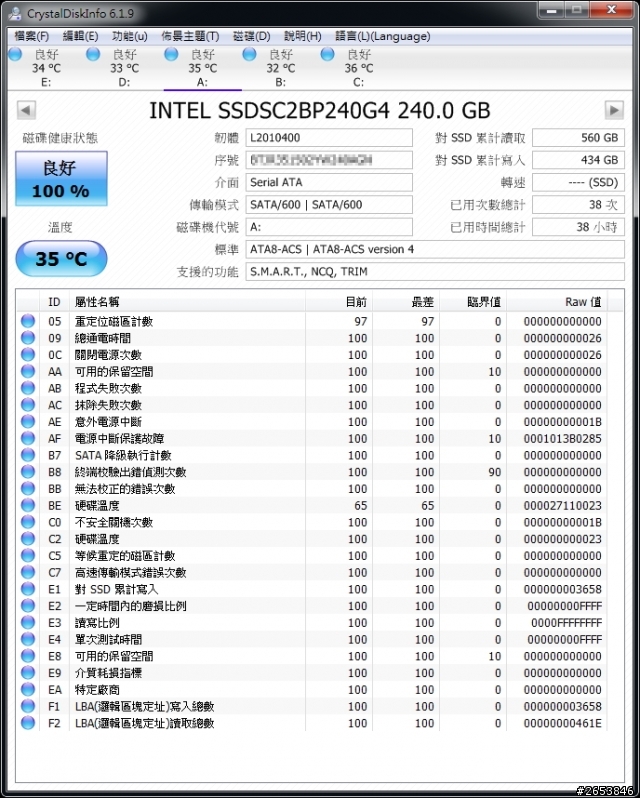The height and width of the screenshot is (799, 640).
Task: Click status icon for attribute AA 可用的保留空間
Action: point(28,371)
